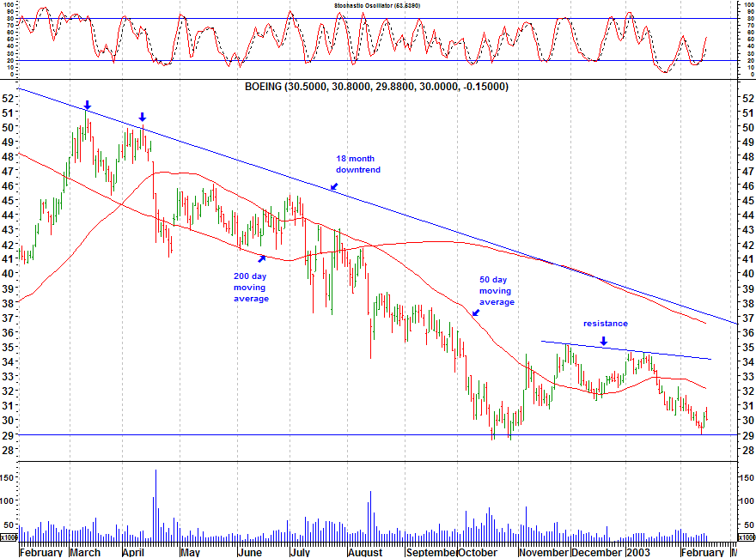This screenshot has width=756, height=558.
Task: Click the blue arrow below the resistance label
Action: coord(604,341)
